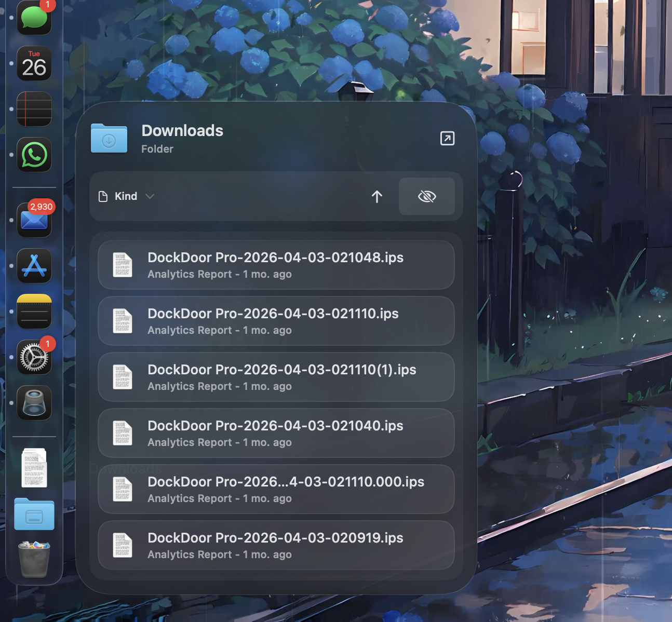Click the Downloads folder icon in popup header
The height and width of the screenshot is (622, 672).
109,138
